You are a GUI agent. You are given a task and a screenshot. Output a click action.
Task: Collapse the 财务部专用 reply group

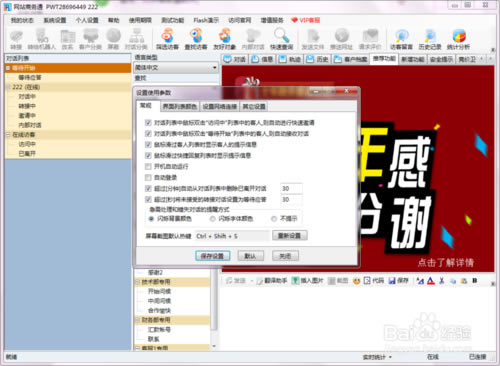click(x=138, y=320)
